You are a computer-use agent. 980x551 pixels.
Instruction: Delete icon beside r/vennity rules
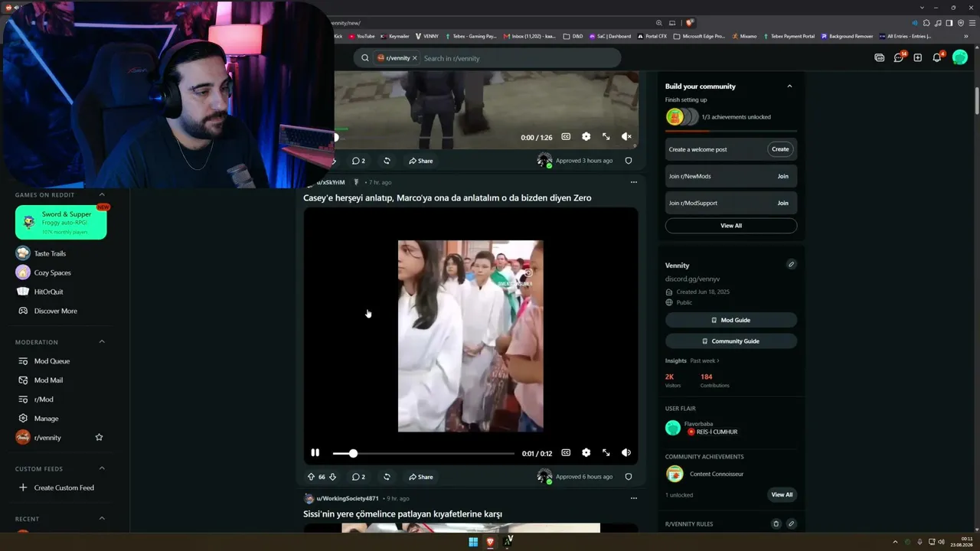(x=776, y=524)
